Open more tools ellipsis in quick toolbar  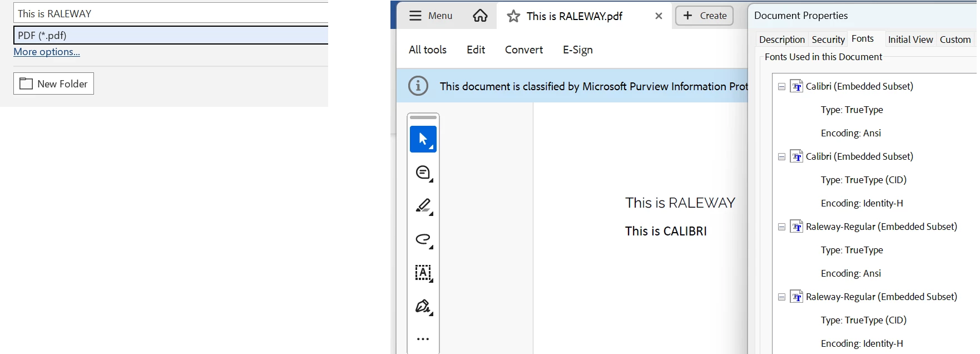pos(423,339)
